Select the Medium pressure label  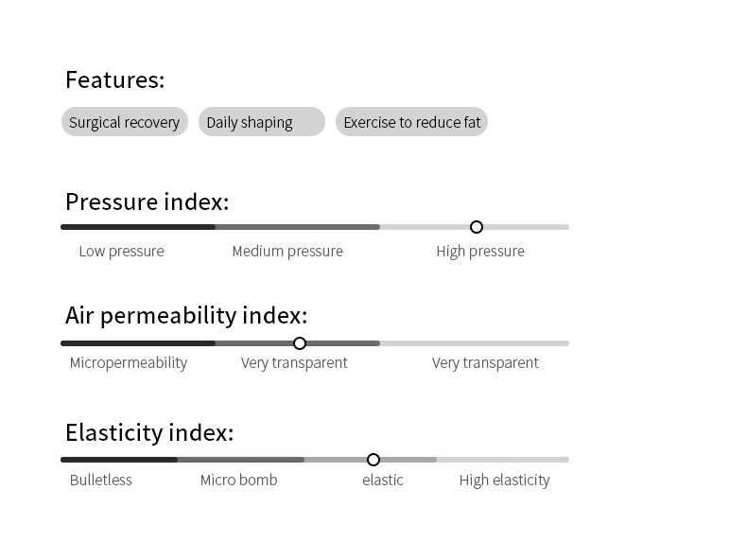(287, 252)
